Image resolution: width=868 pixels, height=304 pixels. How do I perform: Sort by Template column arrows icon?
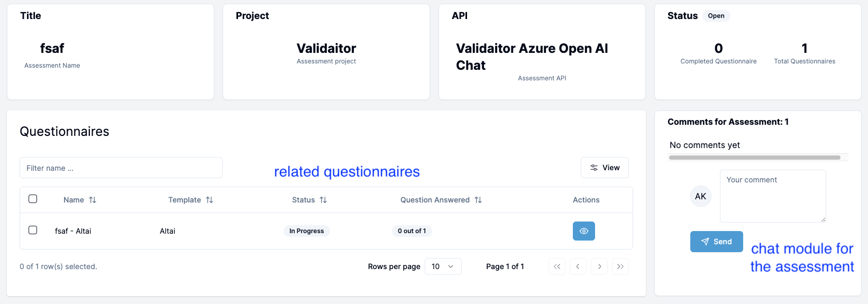pyautogui.click(x=209, y=200)
